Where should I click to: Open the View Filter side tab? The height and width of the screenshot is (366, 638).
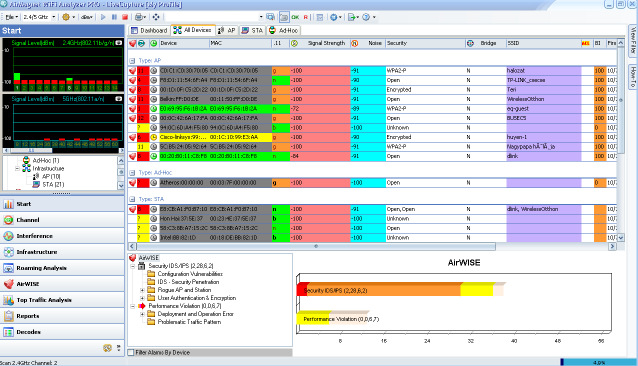[x=633, y=41]
